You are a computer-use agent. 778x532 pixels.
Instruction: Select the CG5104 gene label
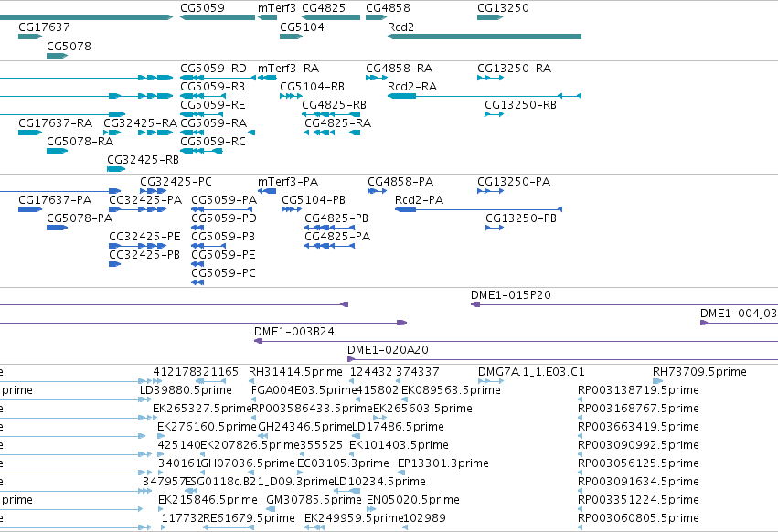[303, 27]
